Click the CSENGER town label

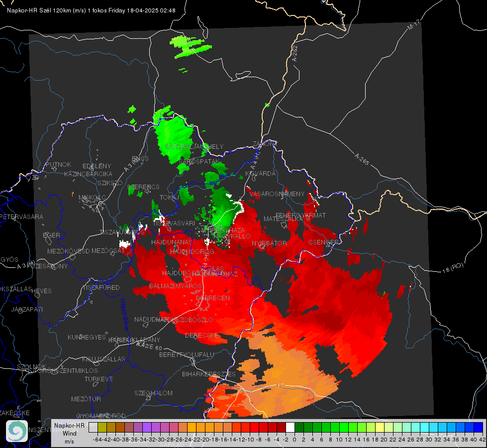(x=323, y=242)
